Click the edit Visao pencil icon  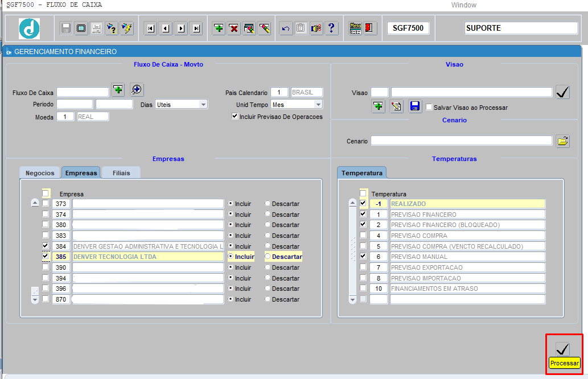[396, 106]
